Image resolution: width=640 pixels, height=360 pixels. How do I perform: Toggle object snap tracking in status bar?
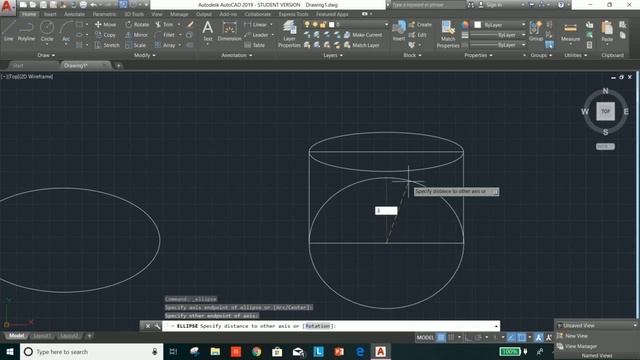click(x=511, y=337)
